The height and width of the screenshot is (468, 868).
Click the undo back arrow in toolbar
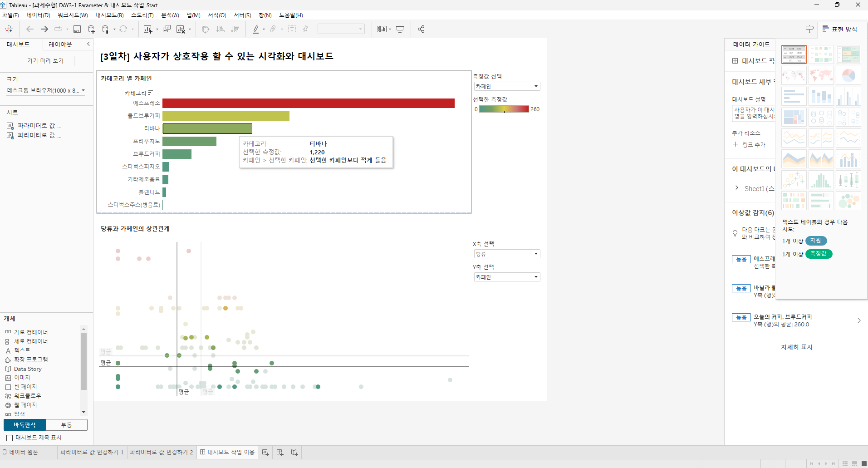click(x=30, y=29)
